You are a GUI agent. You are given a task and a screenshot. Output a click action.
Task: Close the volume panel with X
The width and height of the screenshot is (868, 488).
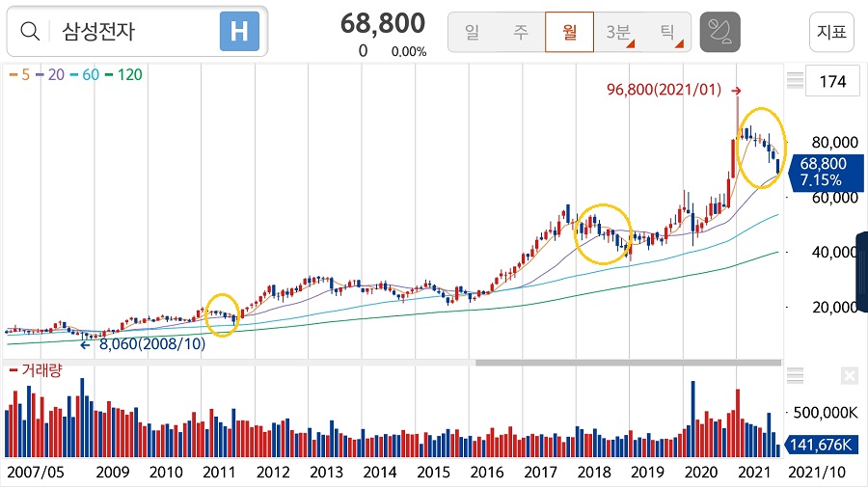pyautogui.click(x=849, y=376)
